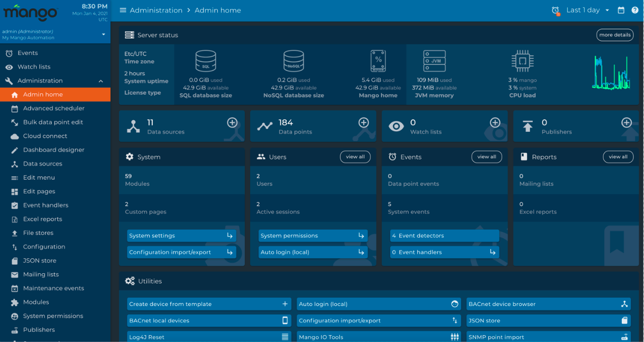Image resolution: width=644 pixels, height=342 pixels.
Task: Click the more details server status button
Action: 615,35
